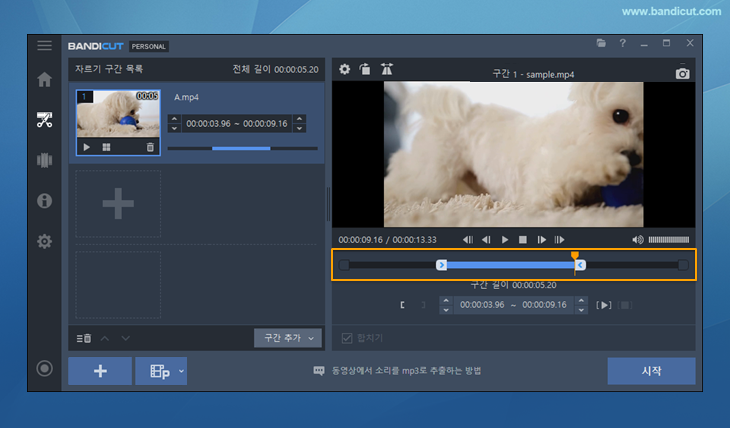This screenshot has width=730, height=428.
Task: Increase end time below the timeline
Action: [x=581, y=300]
